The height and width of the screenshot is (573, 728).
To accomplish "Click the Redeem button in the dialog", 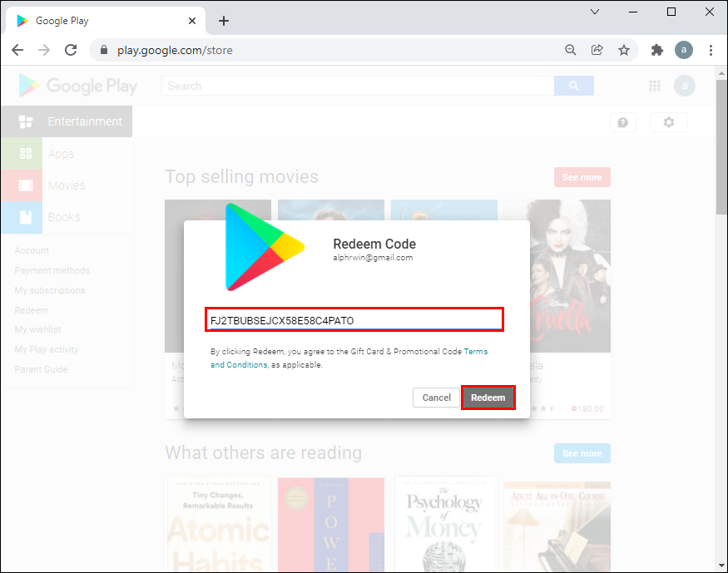I will pyautogui.click(x=488, y=398).
